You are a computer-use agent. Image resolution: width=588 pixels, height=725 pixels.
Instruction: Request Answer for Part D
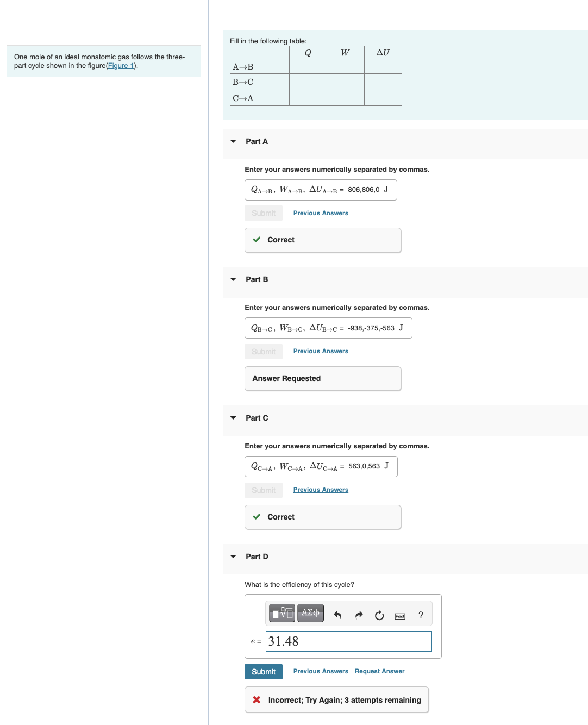click(x=379, y=671)
